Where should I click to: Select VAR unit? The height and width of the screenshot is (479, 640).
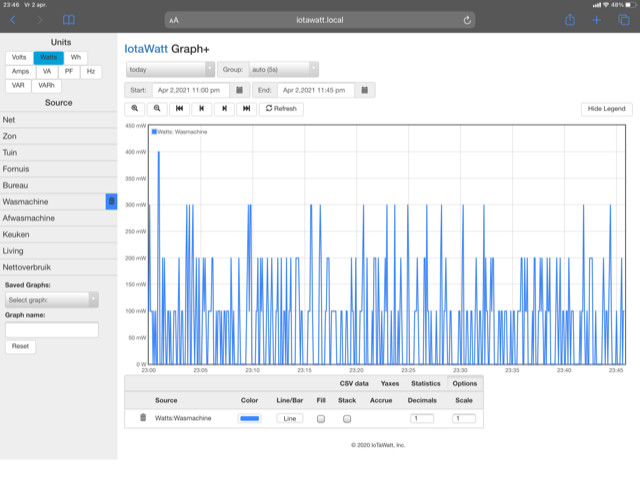pyautogui.click(x=18, y=85)
